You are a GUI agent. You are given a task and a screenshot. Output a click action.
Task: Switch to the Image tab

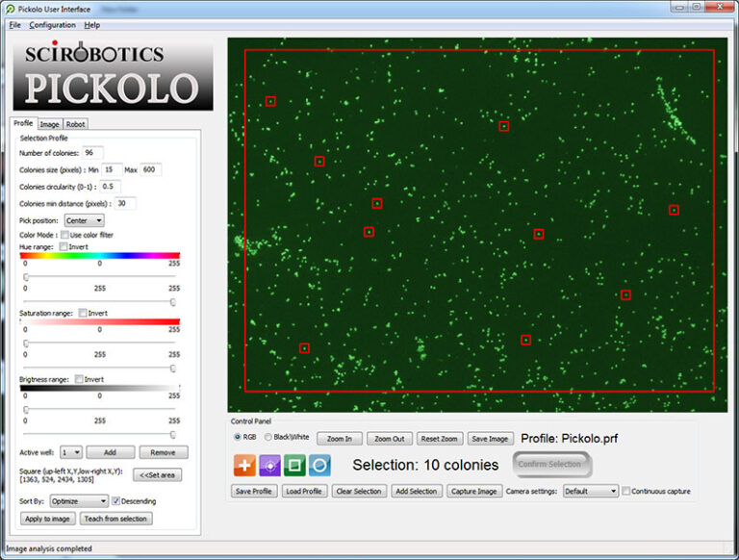tap(49, 124)
